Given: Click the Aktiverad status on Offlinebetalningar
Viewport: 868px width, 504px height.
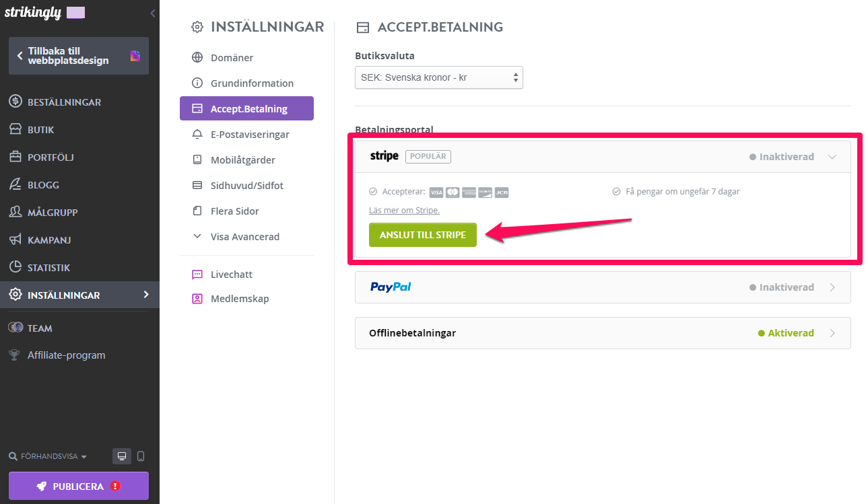Looking at the screenshot, I should pos(786,333).
